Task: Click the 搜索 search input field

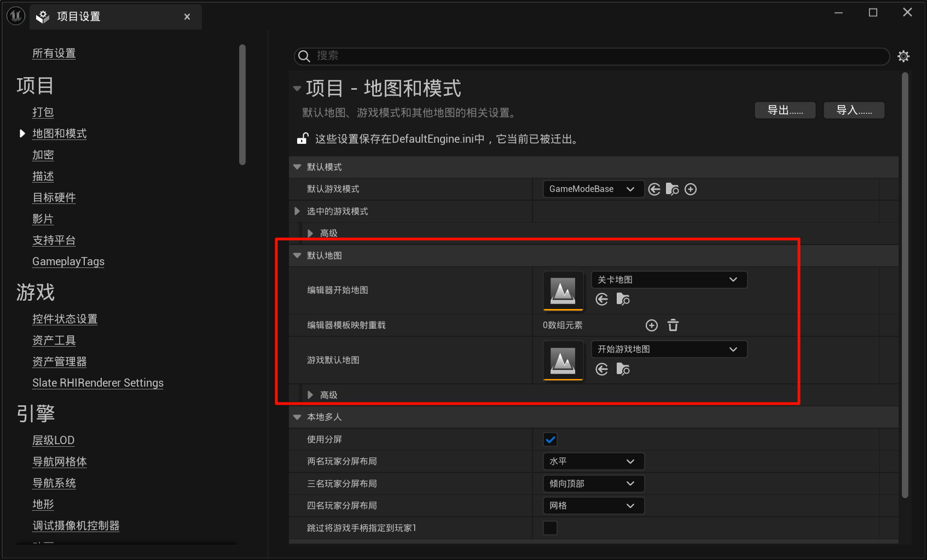Action: (x=596, y=56)
